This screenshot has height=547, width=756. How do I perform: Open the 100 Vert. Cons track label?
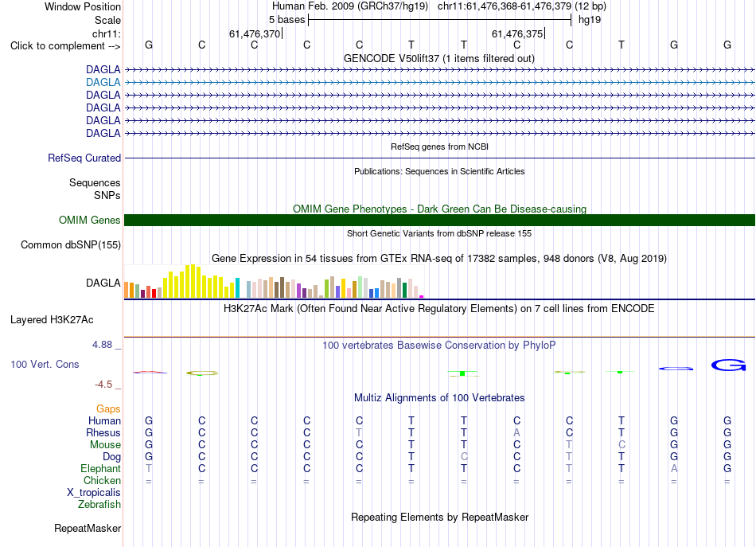(x=45, y=365)
